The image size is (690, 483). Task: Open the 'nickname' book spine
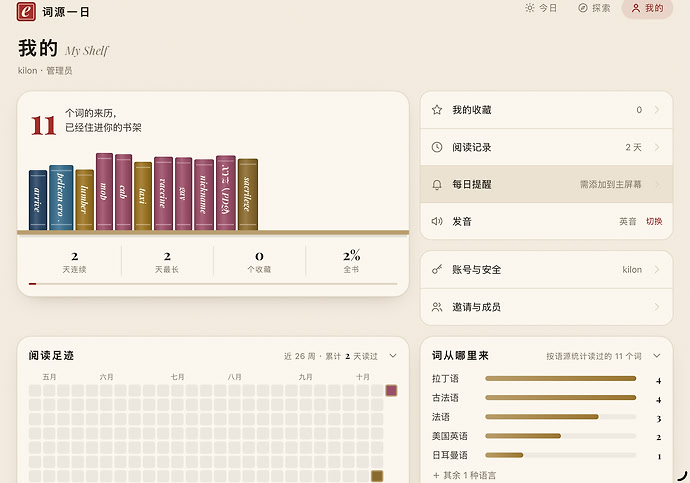(204, 194)
